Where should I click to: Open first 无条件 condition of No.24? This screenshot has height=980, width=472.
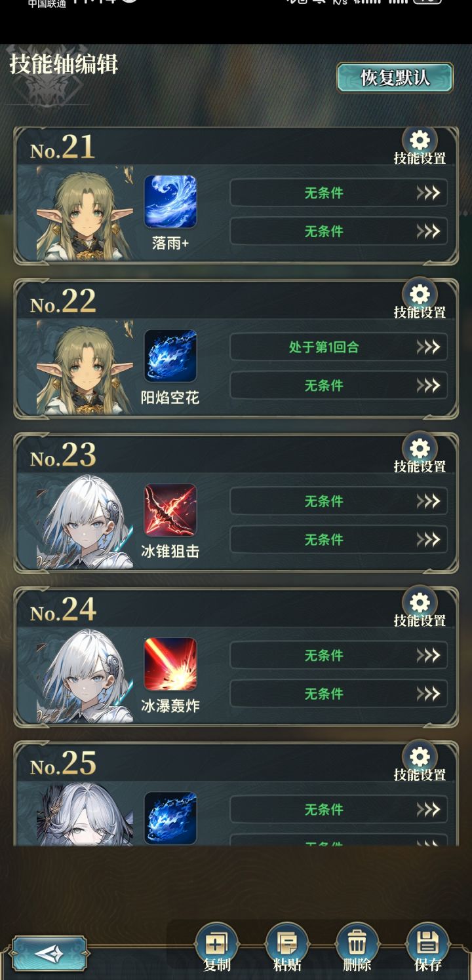[x=339, y=655]
